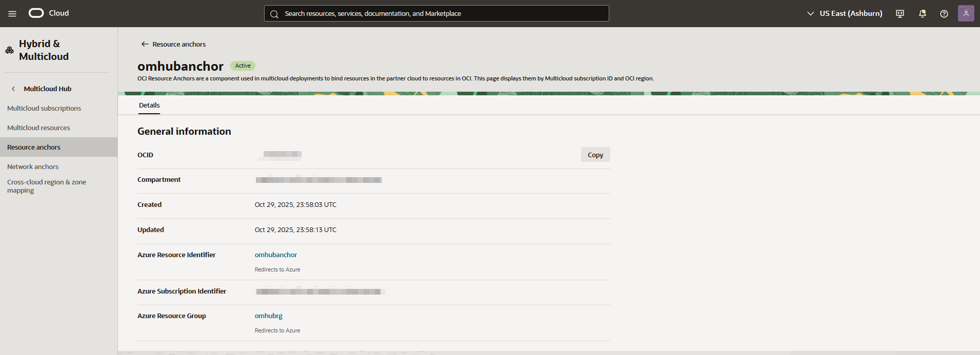
Task: Collapse back via Multicloud Hub chevron
Action: pyautogui.click(x=13, y=89)
